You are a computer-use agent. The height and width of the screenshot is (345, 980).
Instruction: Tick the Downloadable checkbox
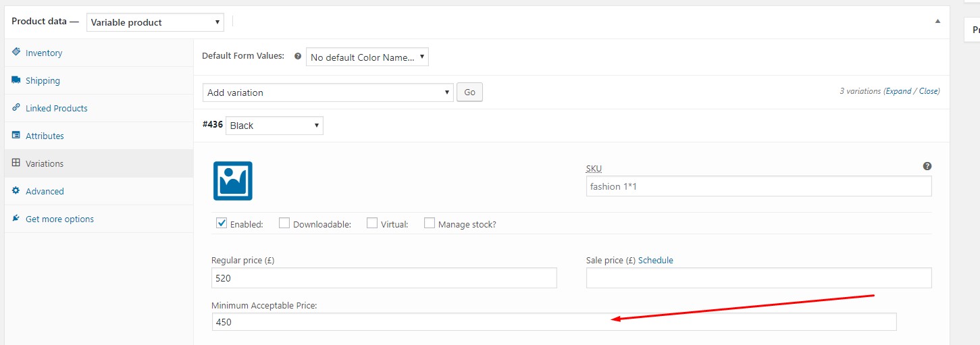coord(284,223)
